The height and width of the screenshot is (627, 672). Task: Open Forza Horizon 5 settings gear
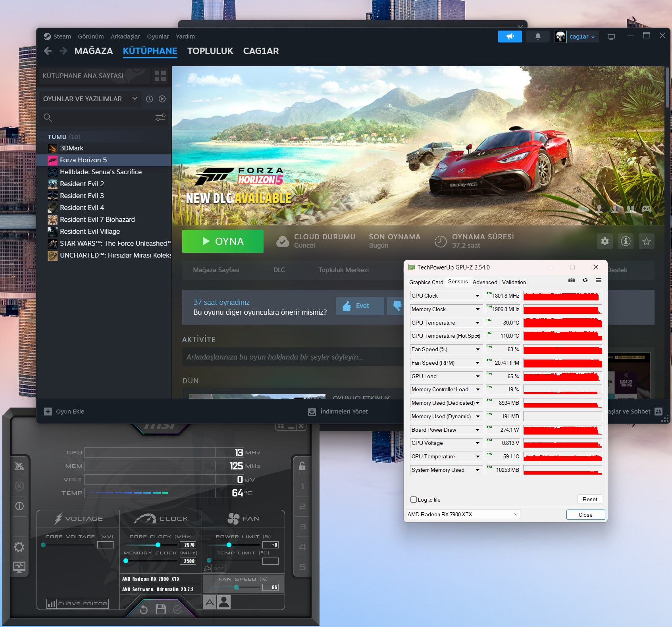605,241
